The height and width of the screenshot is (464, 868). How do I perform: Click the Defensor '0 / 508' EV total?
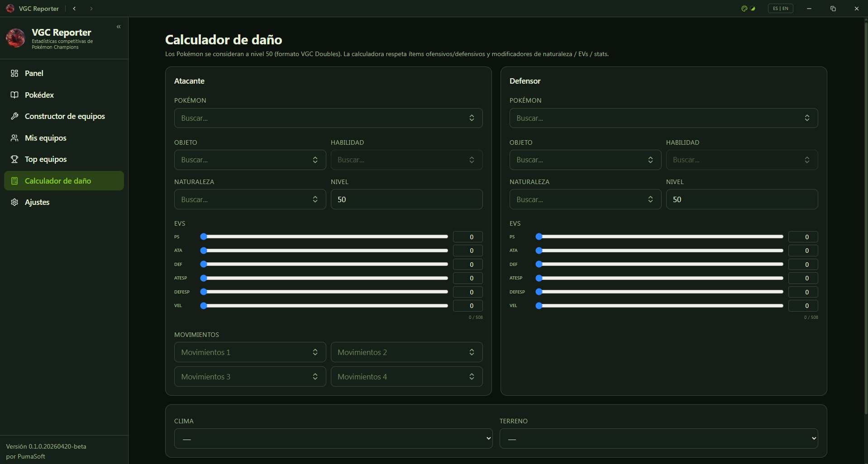pyautogui.click(x=811, y=317)
